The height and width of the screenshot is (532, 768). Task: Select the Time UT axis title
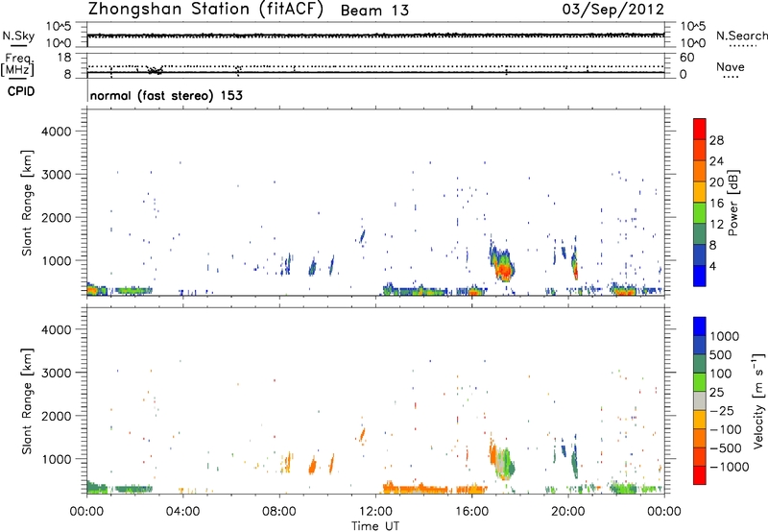[375, 526]
